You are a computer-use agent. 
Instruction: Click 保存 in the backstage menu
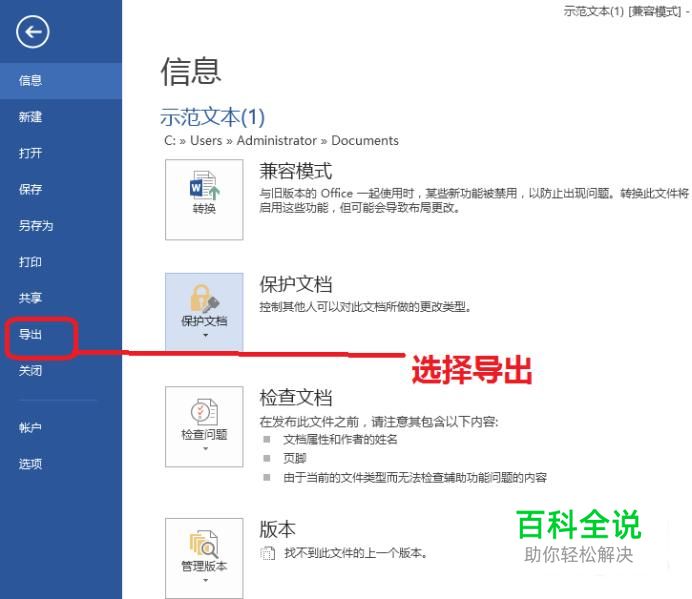point(30,189)
